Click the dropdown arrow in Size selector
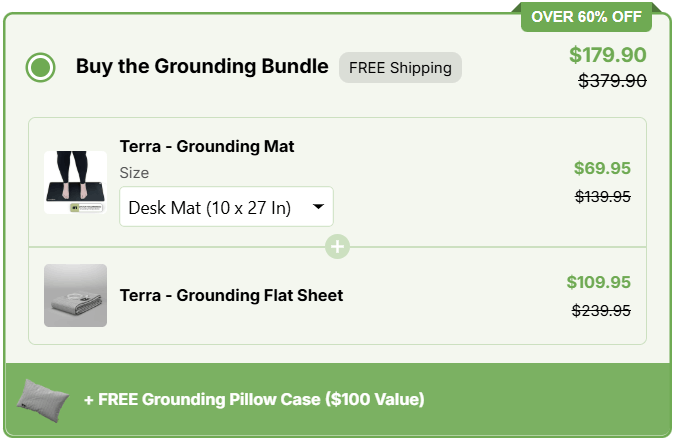Screen dimensions: 676x441 click(x=318, y=207)
